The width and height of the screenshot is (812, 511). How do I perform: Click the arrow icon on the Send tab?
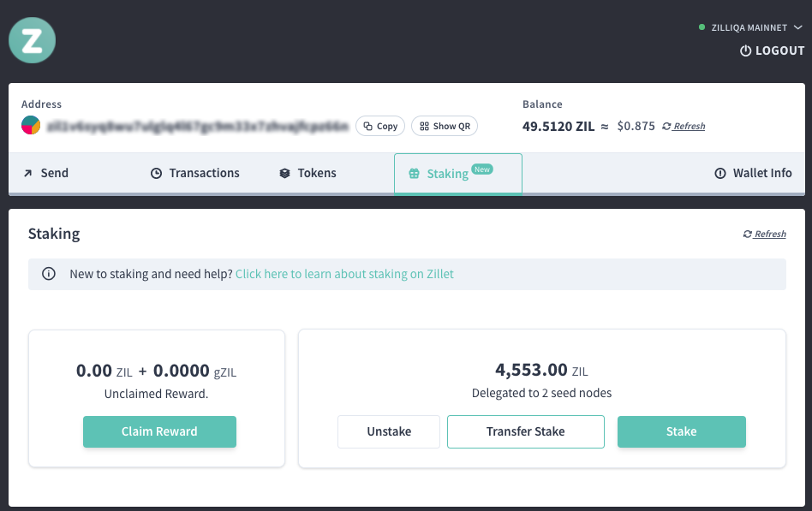click(27, 172)
